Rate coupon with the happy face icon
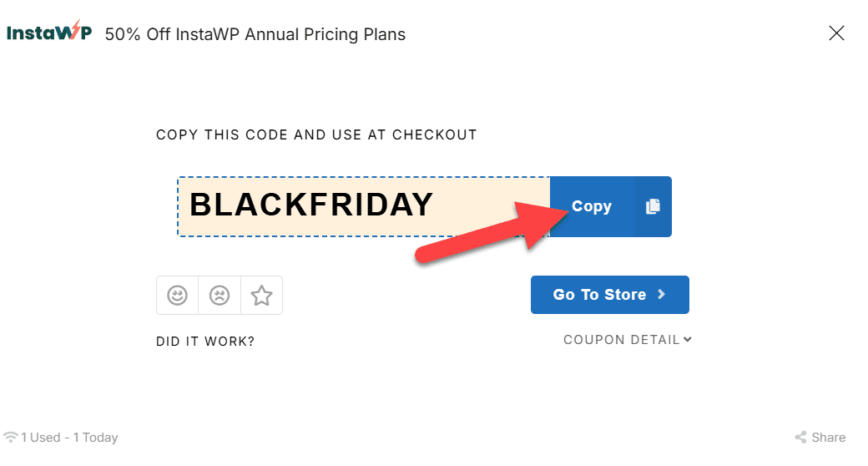 click(177, 296)
